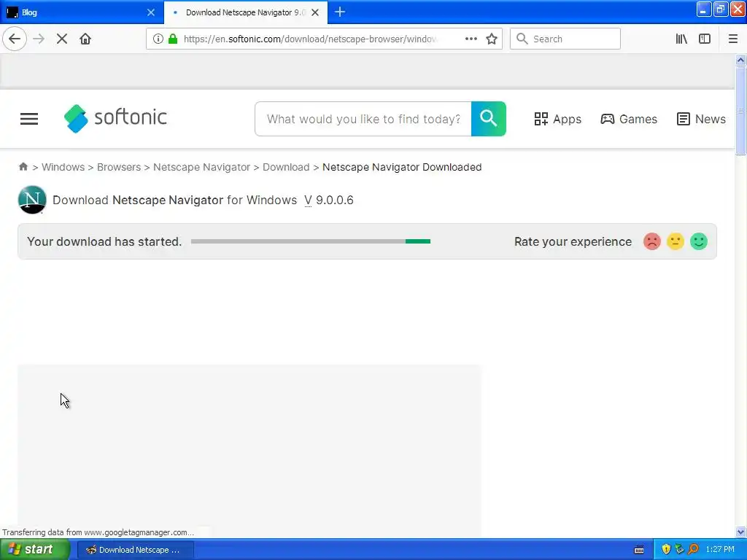This screenshot has height=560, width=747.
Task: Click the yellow security shield tray icon
Action: pos(666,550)
